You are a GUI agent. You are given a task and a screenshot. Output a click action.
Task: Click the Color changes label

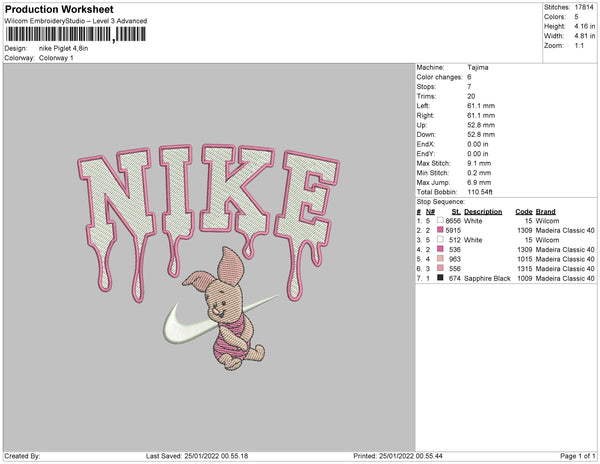pyautogui.click(x=440, y=77)
